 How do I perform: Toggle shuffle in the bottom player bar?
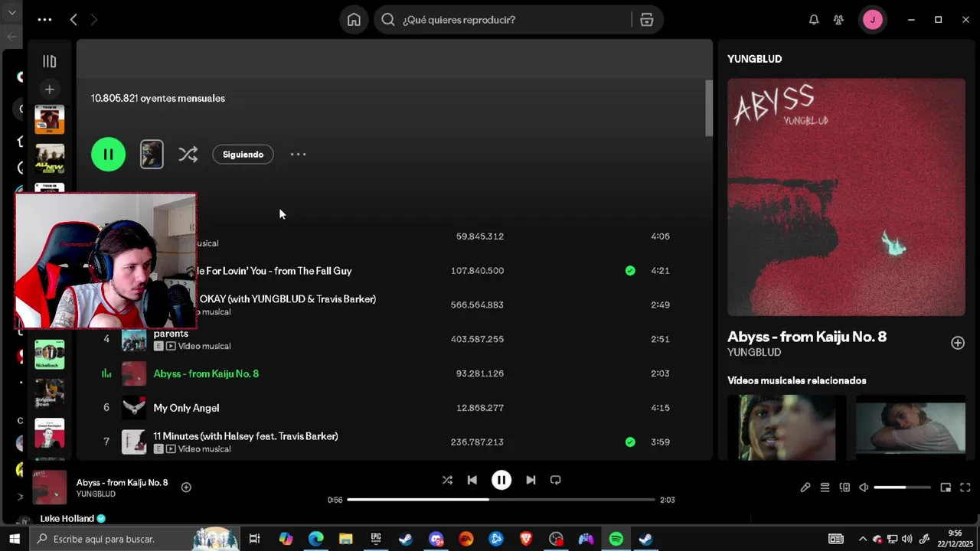click(447, 480)
